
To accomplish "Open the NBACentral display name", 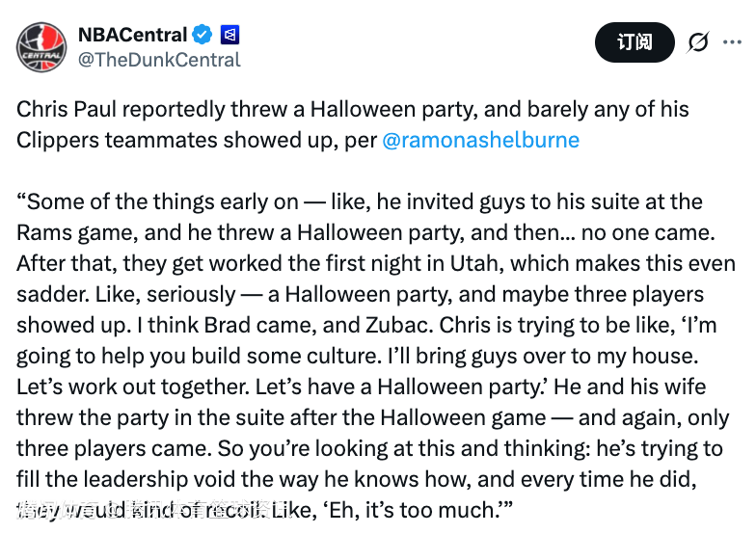I will (132, 35).
